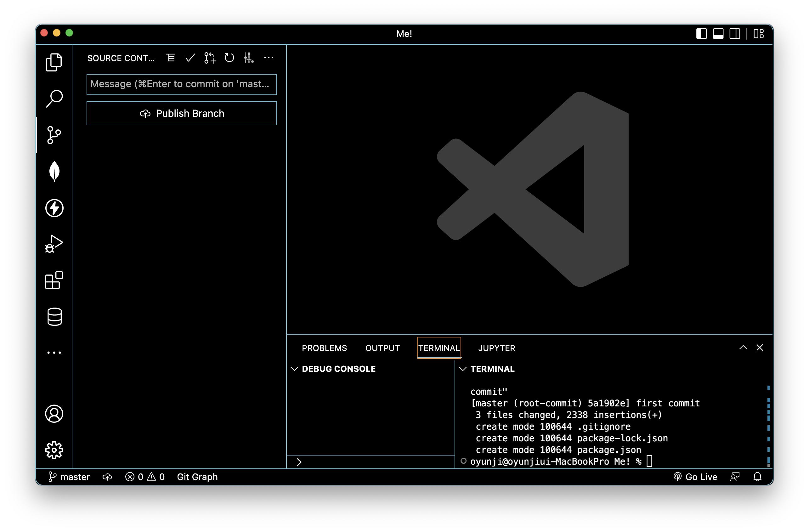Switch to the JUPYTER tab
Image resolution: width=809 pixels, height=532 pixels.
tap(497, 348)
